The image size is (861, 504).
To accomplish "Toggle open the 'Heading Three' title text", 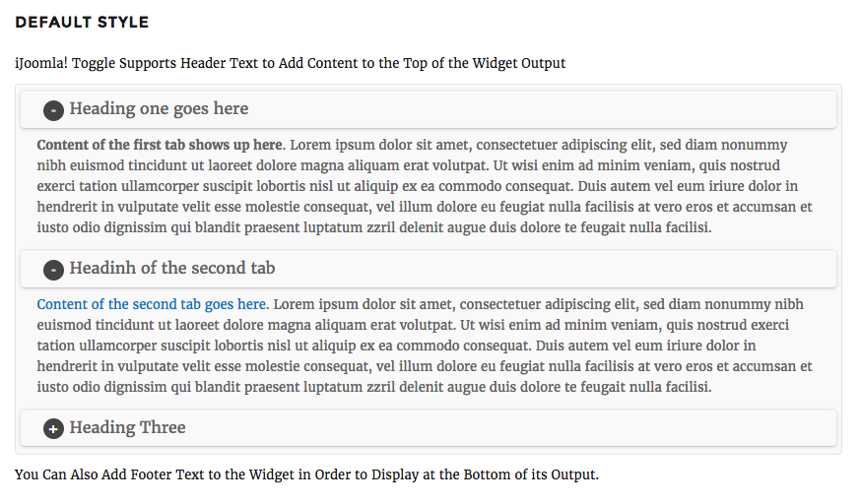I will coord(127,427).
